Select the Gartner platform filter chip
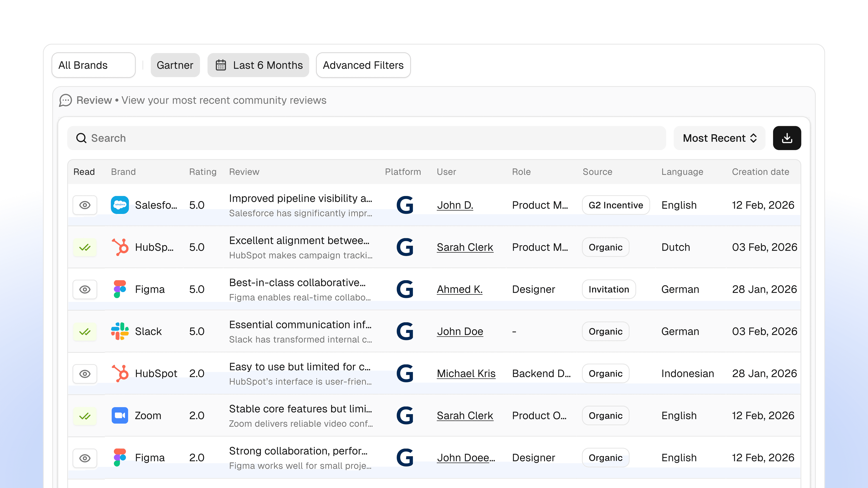This screenshot has height=488, width=868. (175, 65)
